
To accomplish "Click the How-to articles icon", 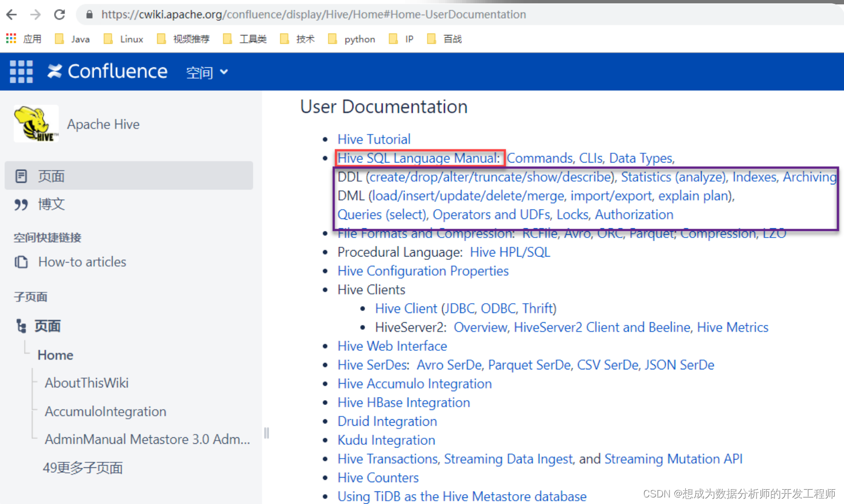I will [21, 262].
